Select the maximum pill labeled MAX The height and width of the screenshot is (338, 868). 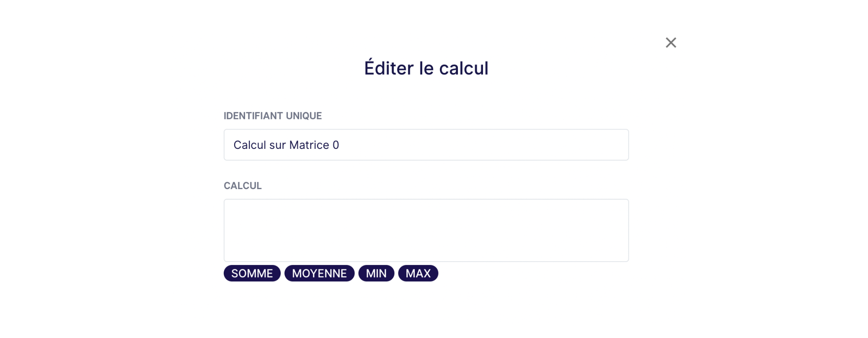418,273
